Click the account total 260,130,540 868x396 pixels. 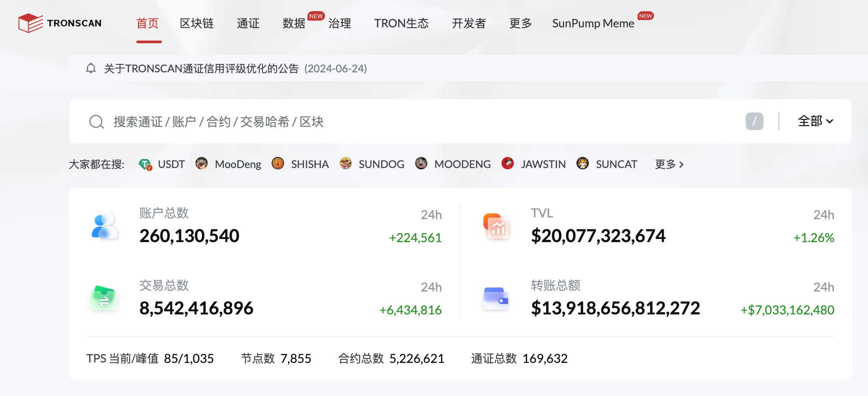click(x=189, y=236)
